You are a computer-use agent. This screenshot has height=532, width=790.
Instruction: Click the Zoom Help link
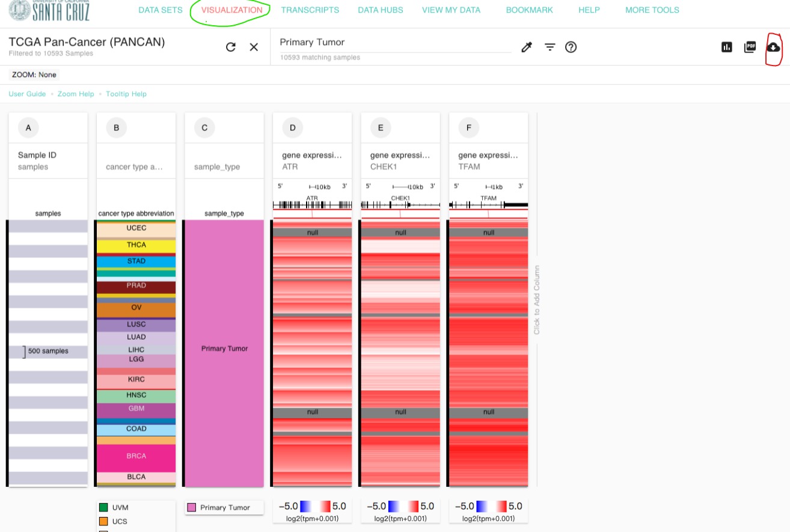point(76,94)
